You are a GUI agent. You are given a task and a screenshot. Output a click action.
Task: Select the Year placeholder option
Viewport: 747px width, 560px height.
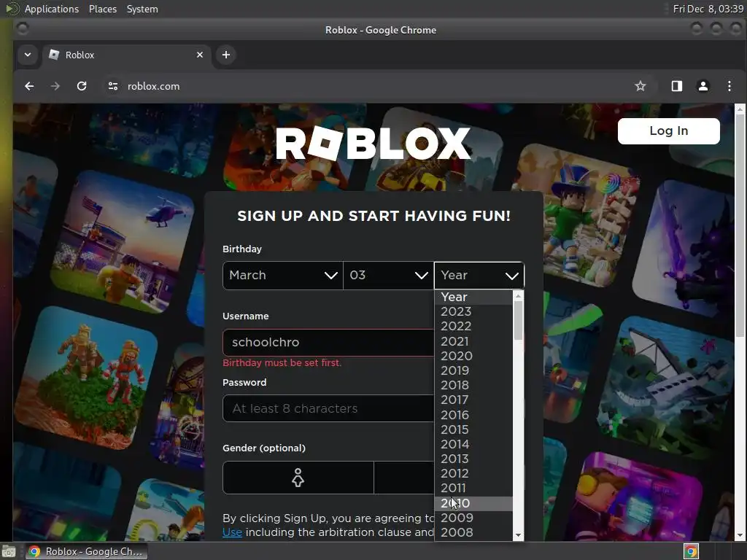coord(473,297)
